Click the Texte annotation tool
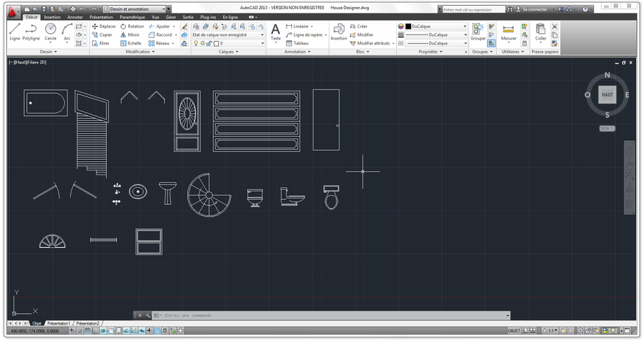 (x=275, y=31)
